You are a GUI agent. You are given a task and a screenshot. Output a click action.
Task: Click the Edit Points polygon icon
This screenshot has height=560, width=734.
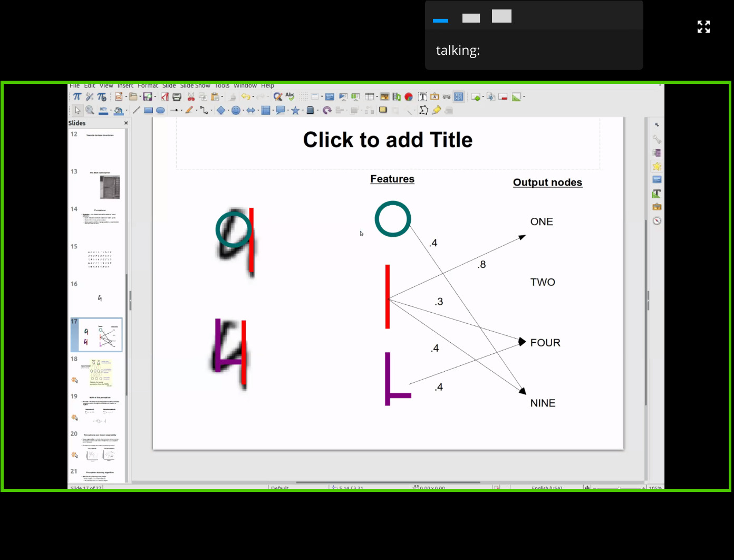pos(423,110)
